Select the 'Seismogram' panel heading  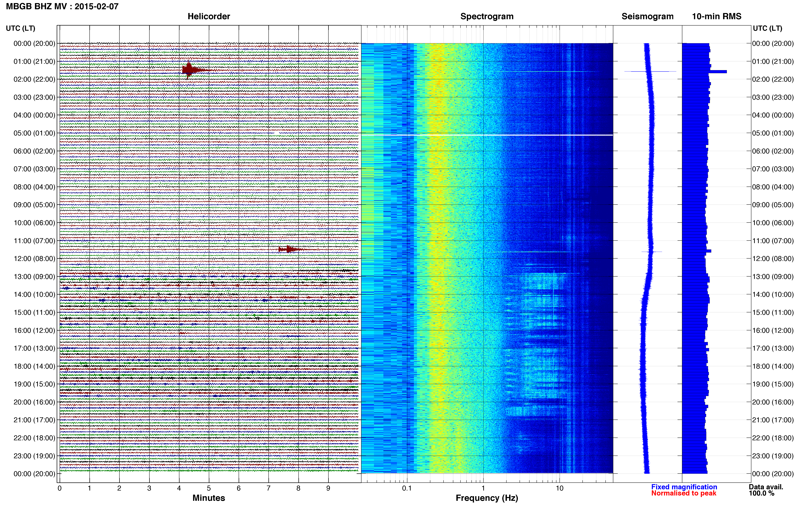[x=648, y=16]
